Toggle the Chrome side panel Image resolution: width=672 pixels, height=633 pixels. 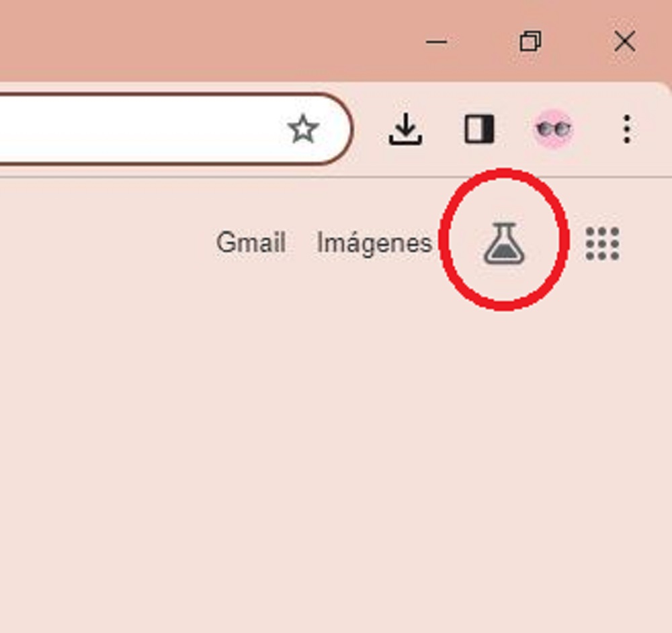[480, 128]
